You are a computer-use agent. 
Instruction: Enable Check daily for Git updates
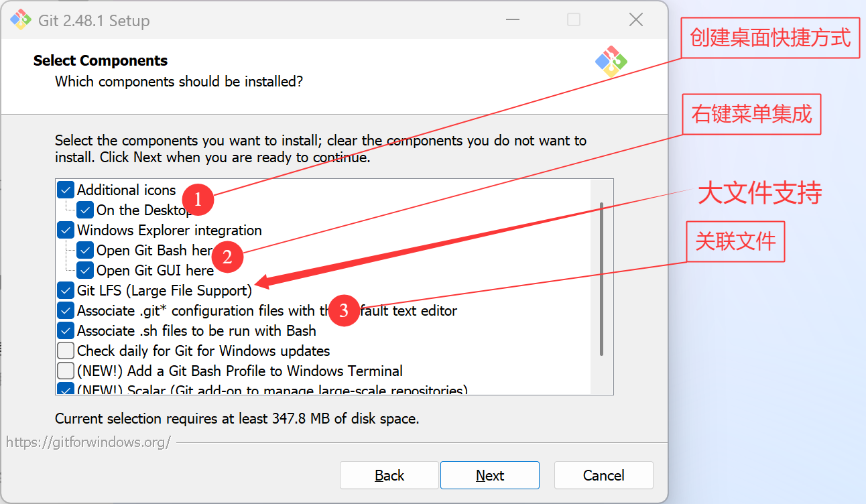(66, 351)
